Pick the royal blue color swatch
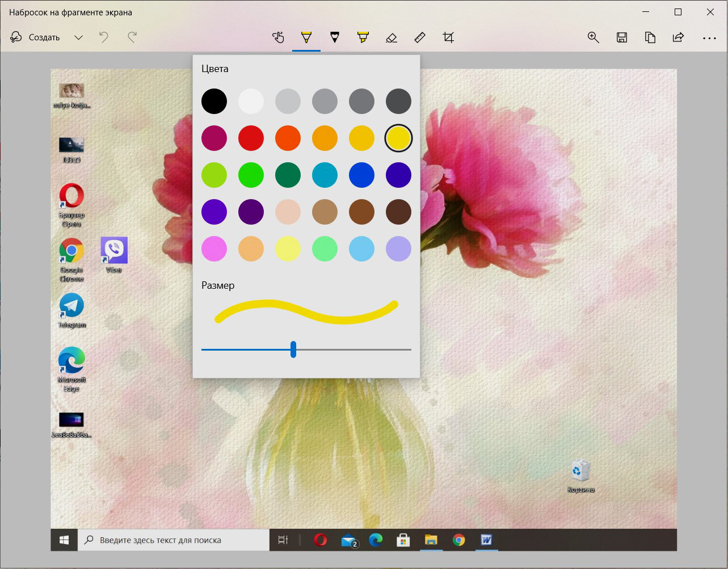728x569 pixels. tap(361, 175)
